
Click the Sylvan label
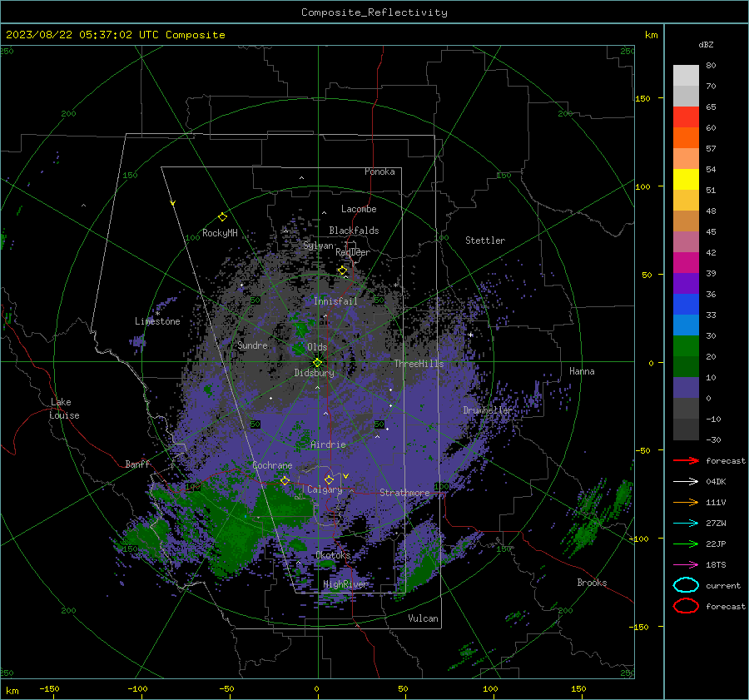click(x=318, y=246)
